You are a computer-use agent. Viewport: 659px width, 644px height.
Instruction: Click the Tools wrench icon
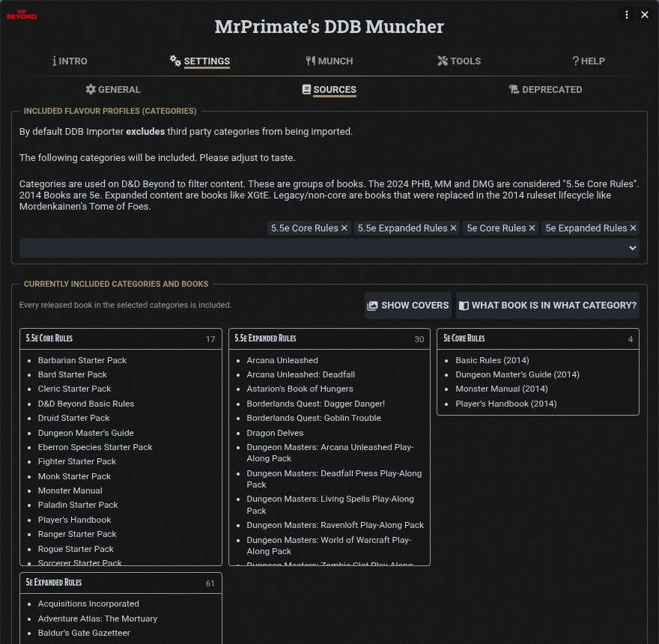coord(443,61)
